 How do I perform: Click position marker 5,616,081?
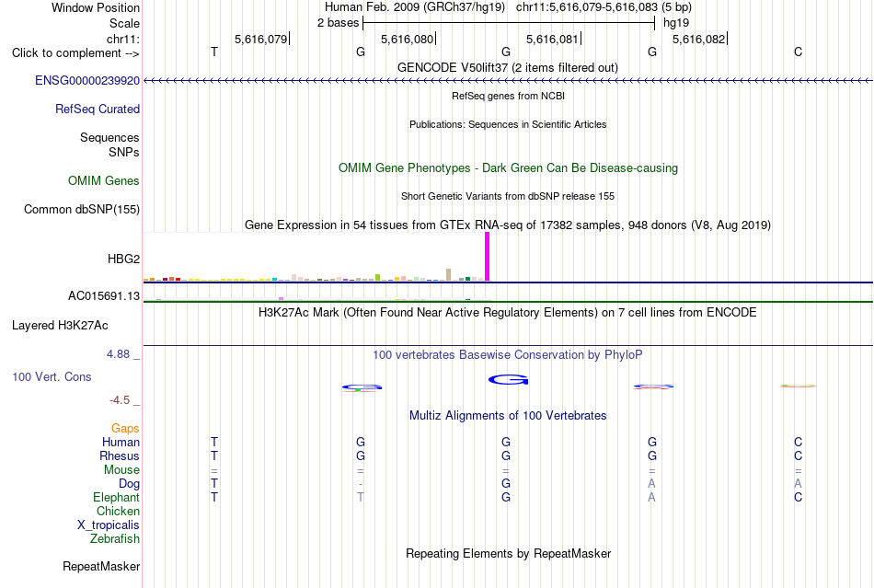pyautogui.click(x=552, y=39)
